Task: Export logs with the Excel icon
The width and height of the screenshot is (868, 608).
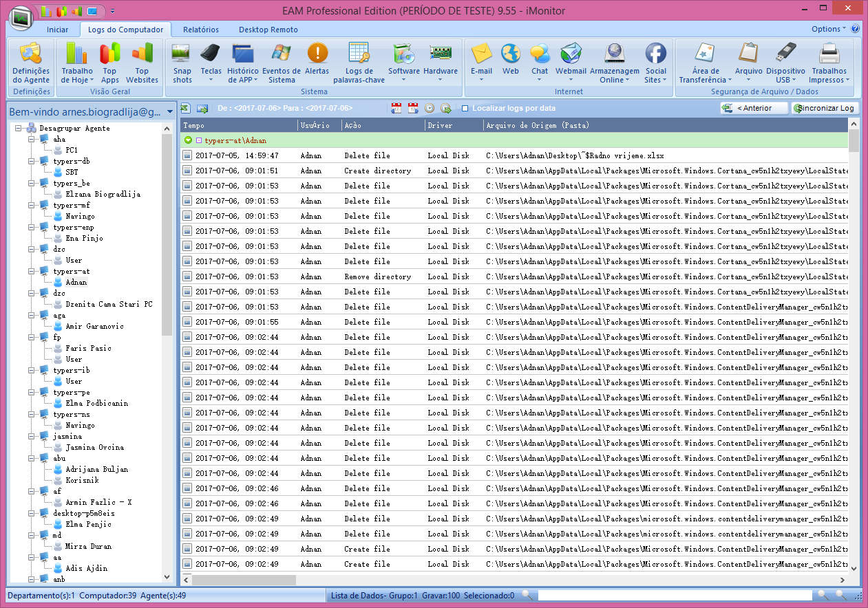Action: [x=185, y=108]
